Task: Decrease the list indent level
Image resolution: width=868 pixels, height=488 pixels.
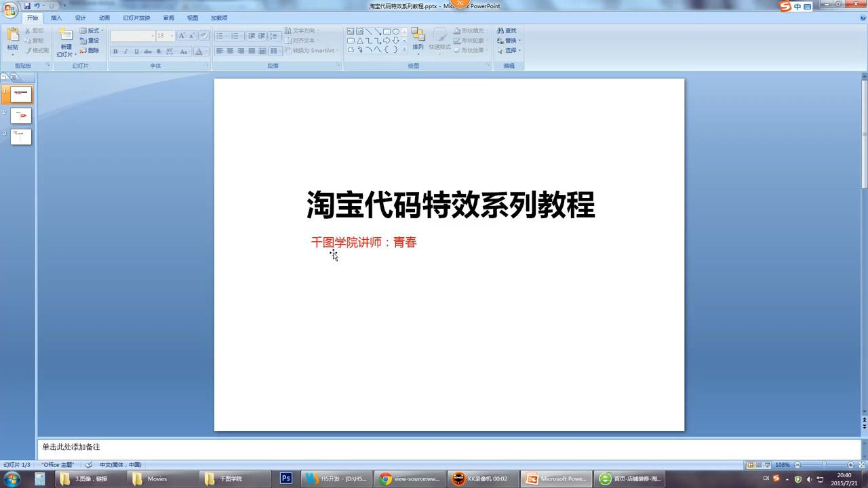Action: click(x=251, y=36)
